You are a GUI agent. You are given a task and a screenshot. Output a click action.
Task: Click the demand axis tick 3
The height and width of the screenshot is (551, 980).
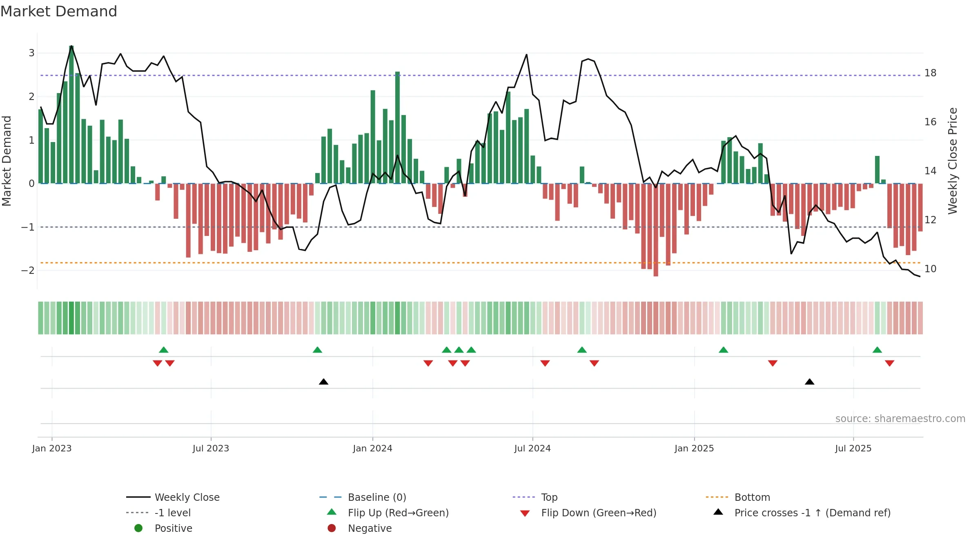coord(31,53)
